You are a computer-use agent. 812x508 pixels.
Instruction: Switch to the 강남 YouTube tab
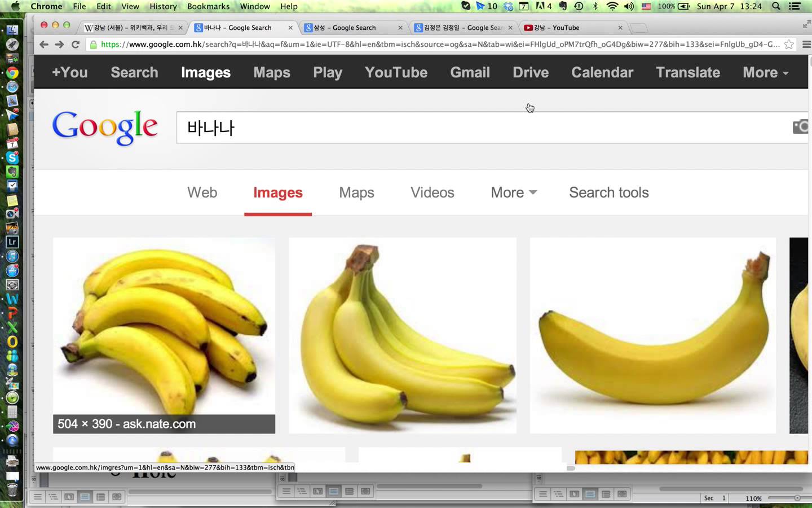[x=570, y=28]
